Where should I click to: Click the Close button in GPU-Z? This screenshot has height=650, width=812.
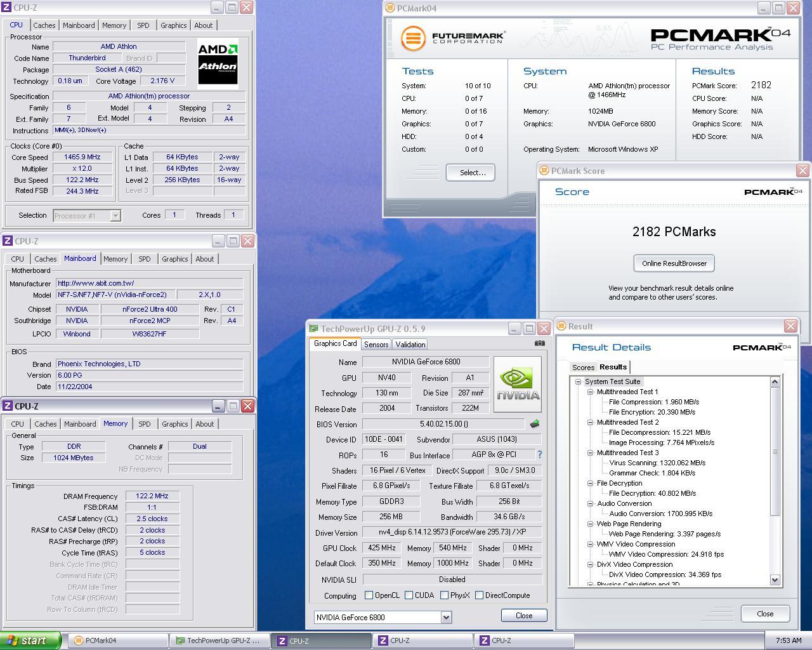tap(524, 615)
